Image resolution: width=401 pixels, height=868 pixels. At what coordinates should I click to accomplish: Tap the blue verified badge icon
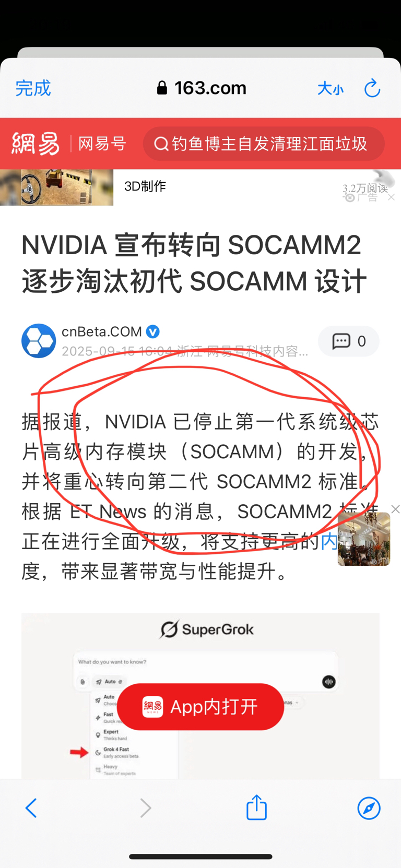pyautogui.click(x=153, y=331)
